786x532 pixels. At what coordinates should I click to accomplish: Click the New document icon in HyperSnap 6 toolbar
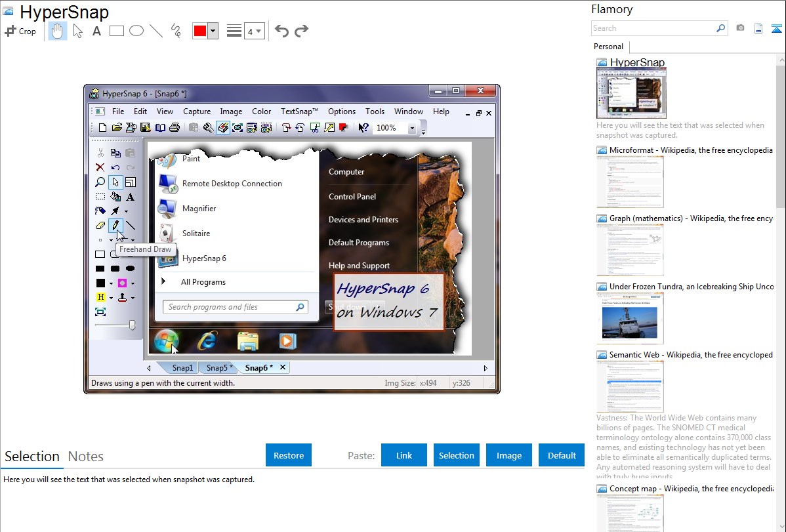click(102, 128)
